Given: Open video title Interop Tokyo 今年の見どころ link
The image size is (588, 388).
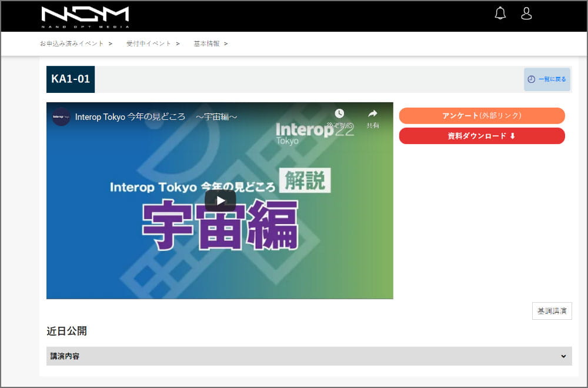Looking at the screenshot, I should (x=156, y=117).
